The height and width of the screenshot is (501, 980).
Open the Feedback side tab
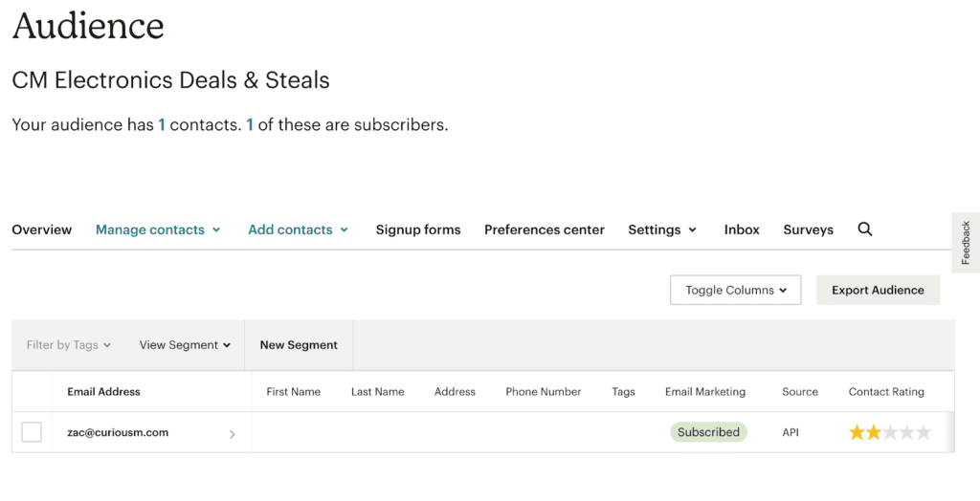(x=966, y=243)
